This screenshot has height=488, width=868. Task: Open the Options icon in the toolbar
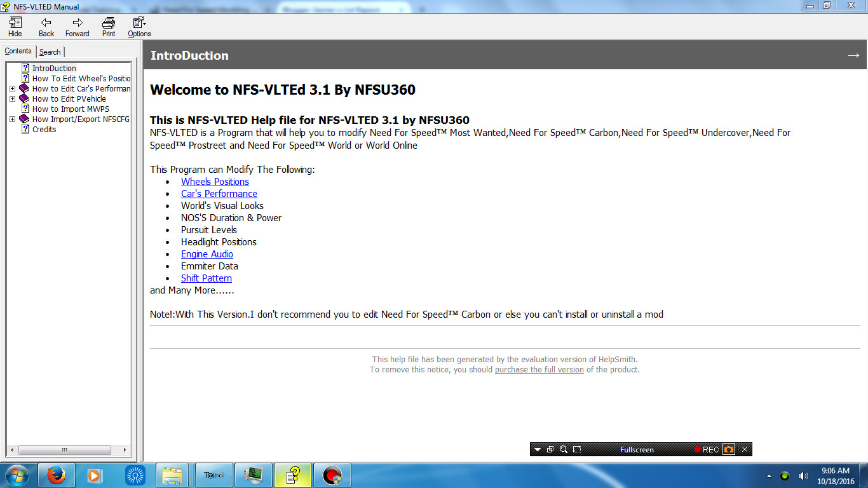click(x=139, y=25)
